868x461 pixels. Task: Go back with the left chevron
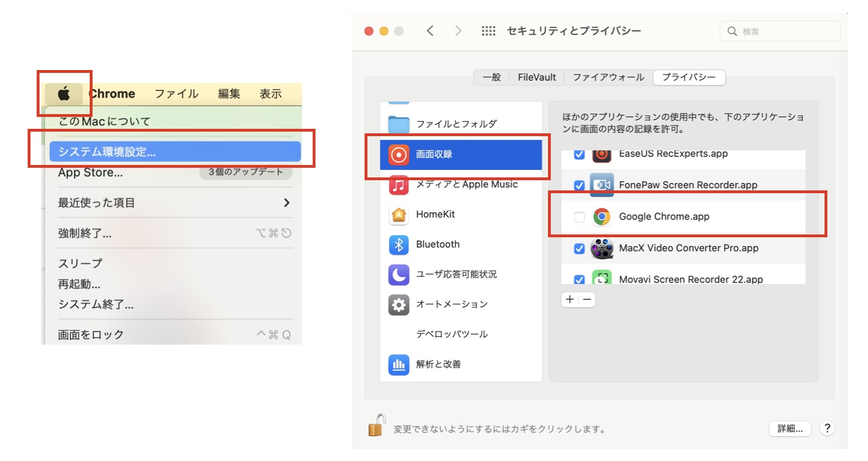coord(430,31)
